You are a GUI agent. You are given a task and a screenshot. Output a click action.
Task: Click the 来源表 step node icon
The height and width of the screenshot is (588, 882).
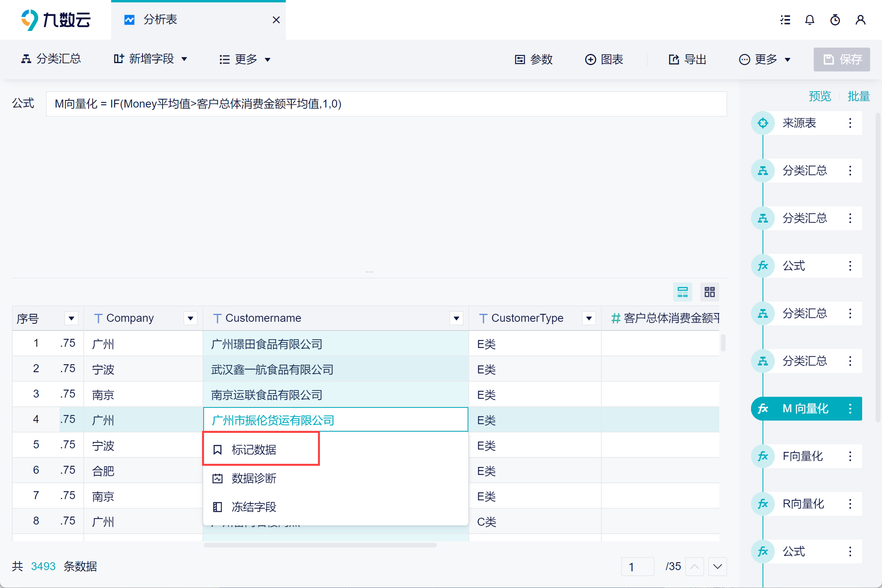(763, 123)
